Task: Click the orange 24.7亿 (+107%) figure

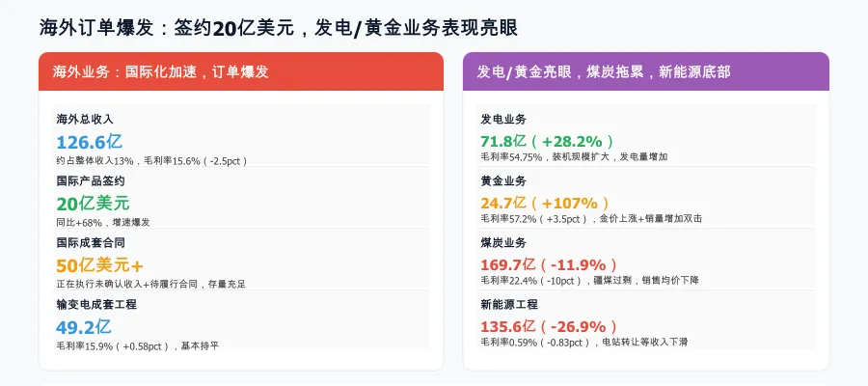Action: click(x=545, y=203)
